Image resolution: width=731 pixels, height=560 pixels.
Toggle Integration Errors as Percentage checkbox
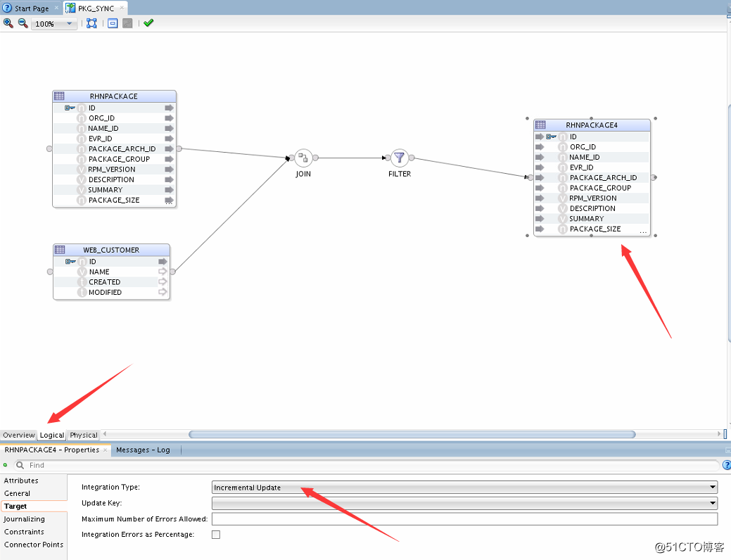216,535
